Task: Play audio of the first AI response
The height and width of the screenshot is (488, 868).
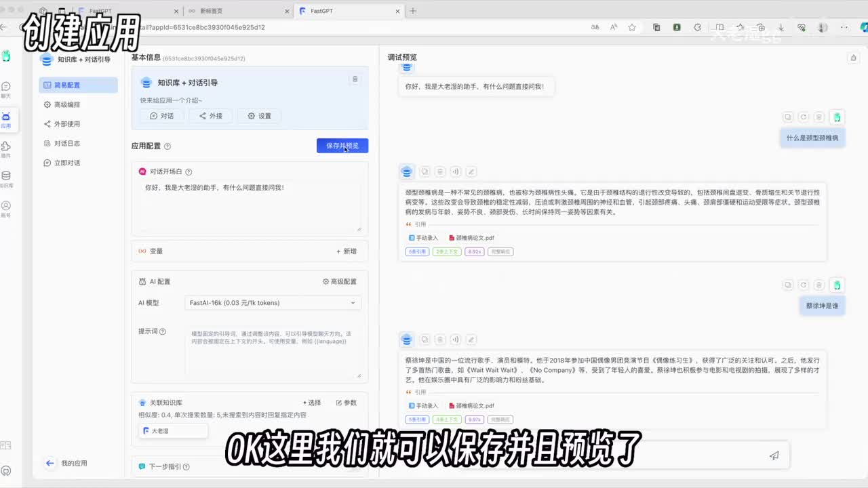Action: (x=456, y=172)
